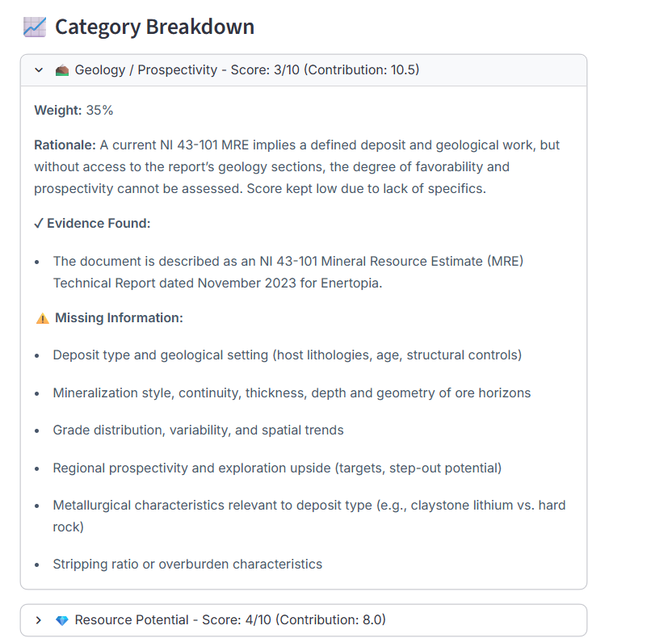This screenshot has width=672, height=638.
Task: Select the Resource Potential header row
Action: click(x=303, y=619)
